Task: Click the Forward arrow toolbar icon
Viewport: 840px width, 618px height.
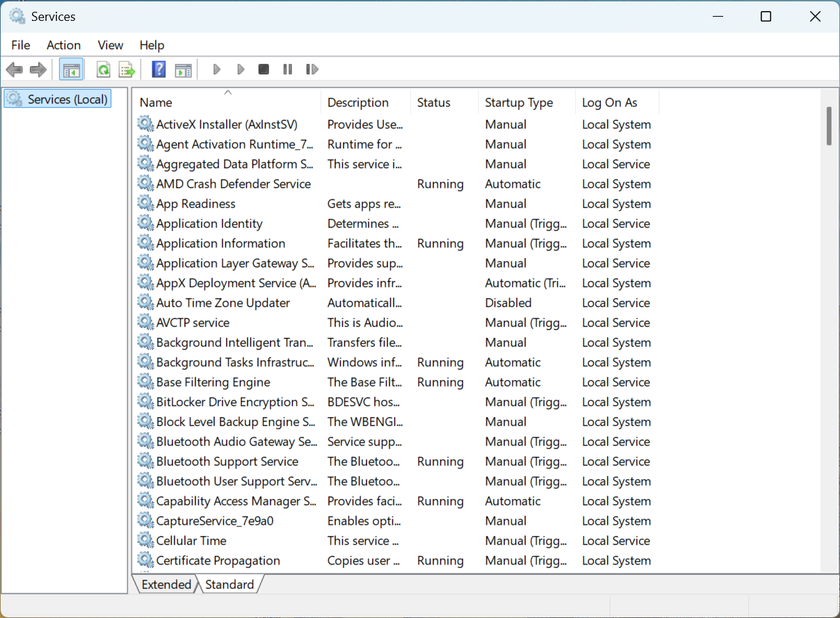Action: tap(38, 70)
